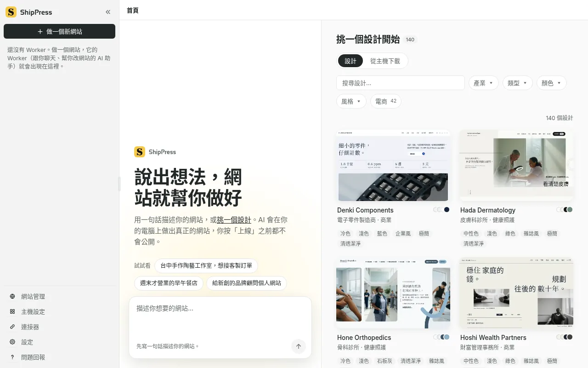The height and width of the screenshot is (368, 588).
Task: Click the 中性色 tag under Hada Dermatology
Action: (x=471, y=234)
